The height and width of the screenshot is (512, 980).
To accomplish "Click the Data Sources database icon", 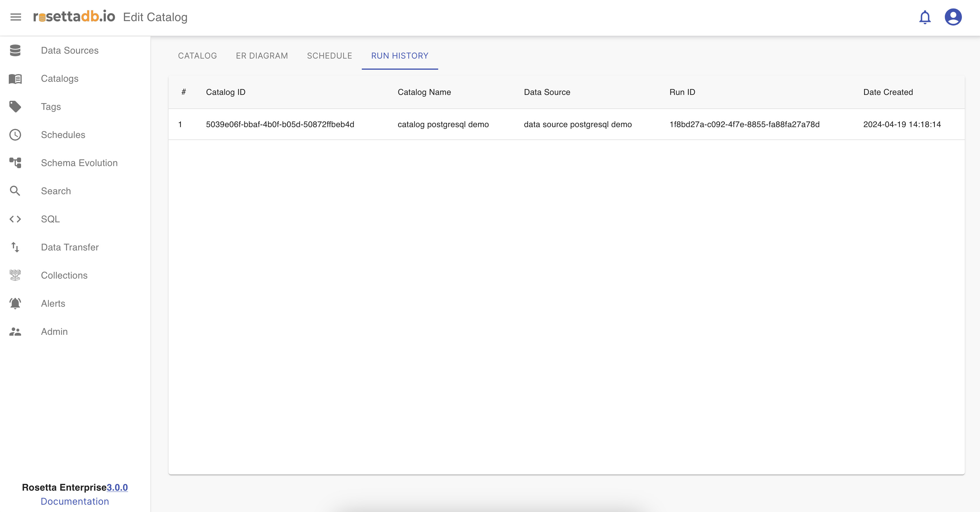I will point(15,50).
